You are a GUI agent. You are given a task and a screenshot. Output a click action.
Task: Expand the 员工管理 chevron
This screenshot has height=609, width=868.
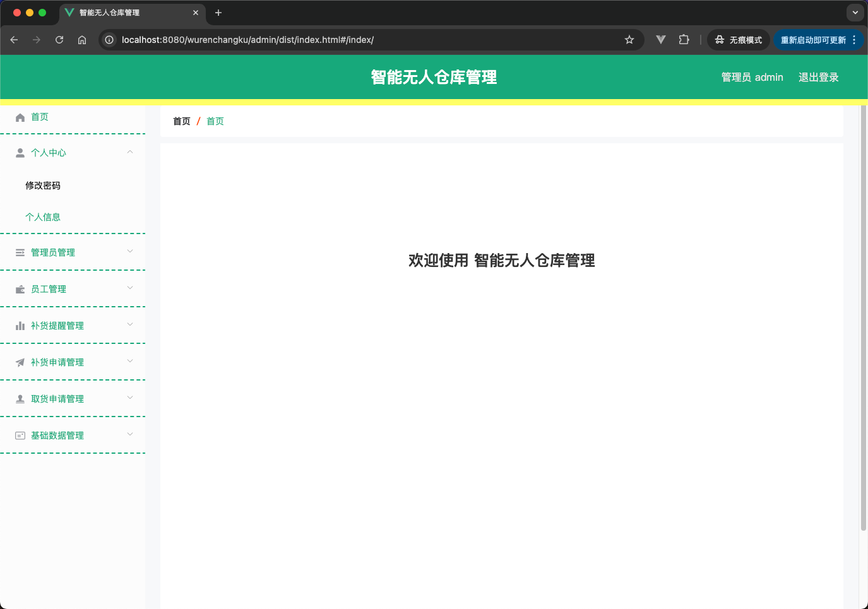point(130,288)
